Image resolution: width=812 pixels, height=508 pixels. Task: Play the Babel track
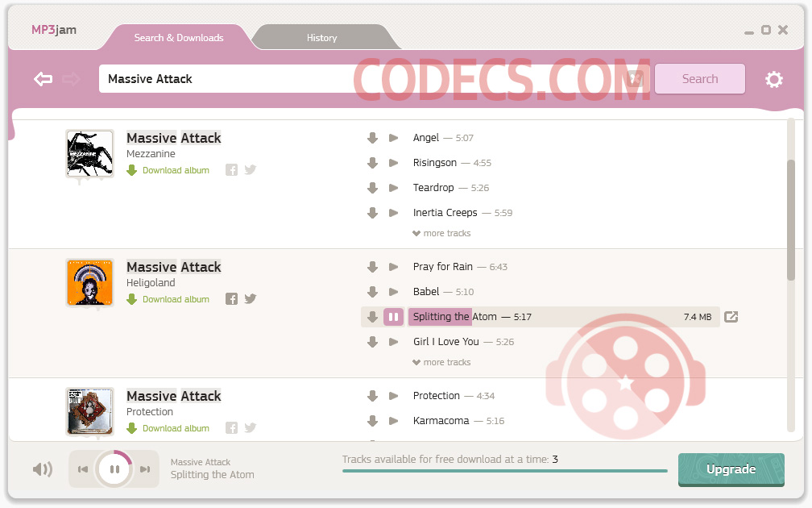click(394, 292)
